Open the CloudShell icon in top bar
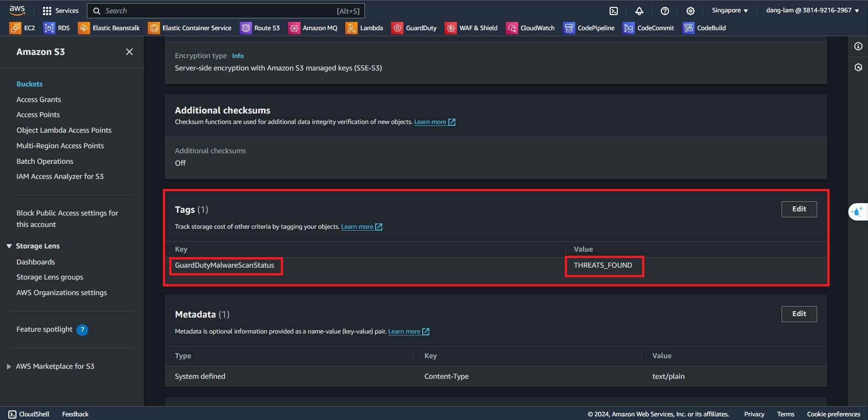Viewport: 868px width, 420px height. pyautogui.click(x=614, y=11)
